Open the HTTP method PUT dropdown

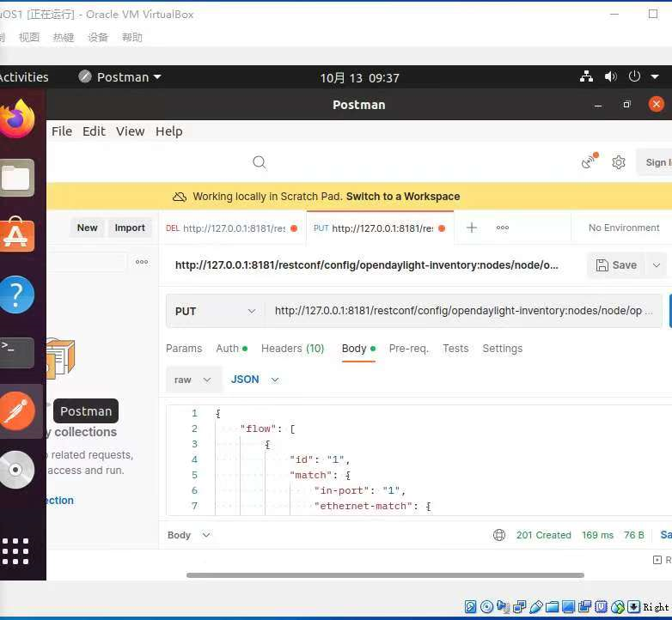(215, 311)
